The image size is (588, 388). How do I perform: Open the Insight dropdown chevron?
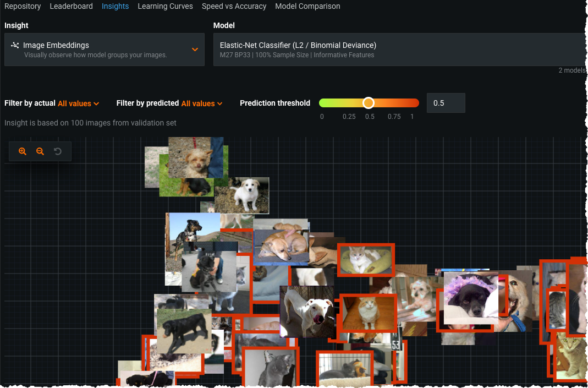(x=195, y=50)
